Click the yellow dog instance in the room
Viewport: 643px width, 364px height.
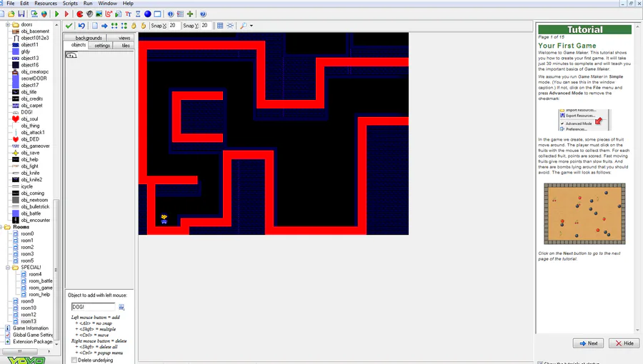[x=164, y=218]
